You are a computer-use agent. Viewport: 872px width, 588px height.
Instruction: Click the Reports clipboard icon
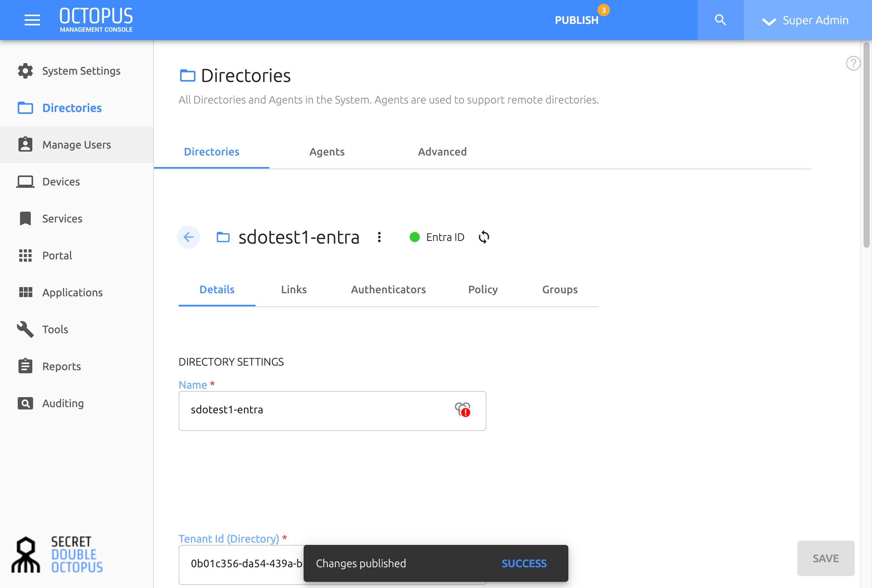25,366
